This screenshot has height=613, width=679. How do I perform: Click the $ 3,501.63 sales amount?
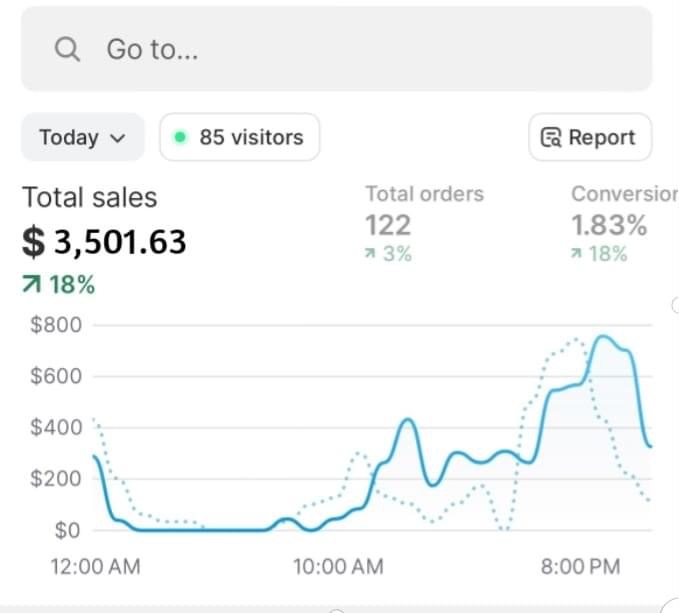(x=104, y=242)
